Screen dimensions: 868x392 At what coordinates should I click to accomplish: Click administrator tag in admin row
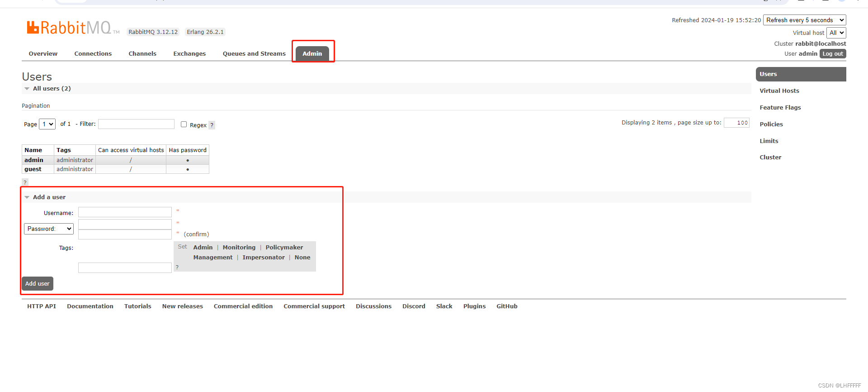(75, 160)
